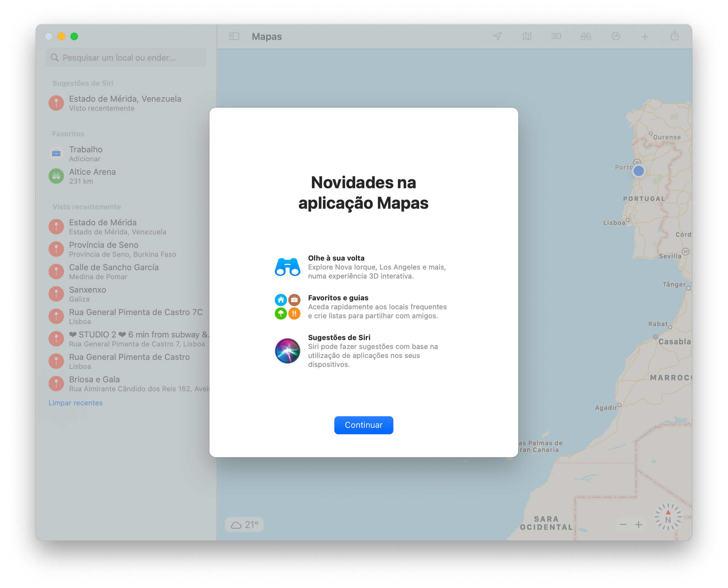Click the Porto city label on map
Image resolution: width=728 pixels, height=588 pixels.
click(x=624, y=167)
